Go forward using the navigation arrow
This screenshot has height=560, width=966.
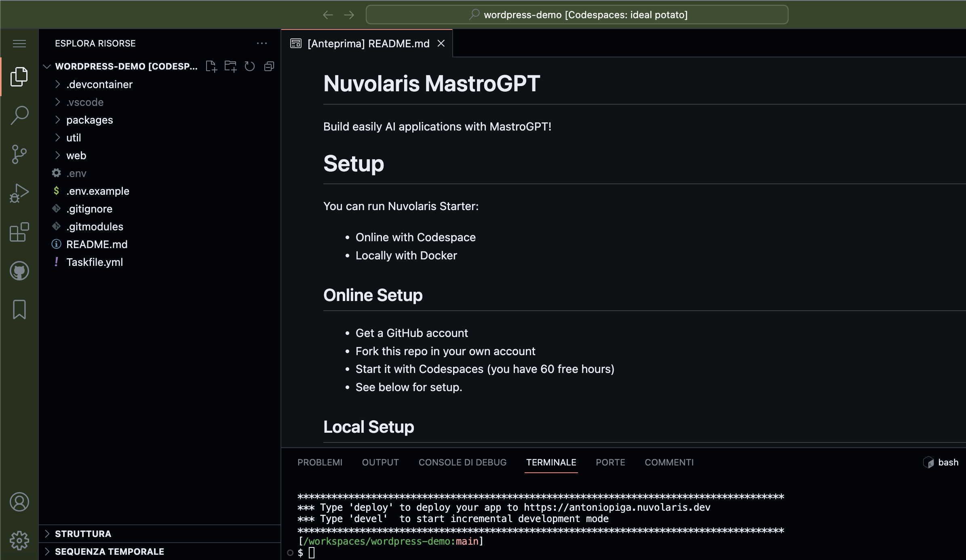(349, 15)
